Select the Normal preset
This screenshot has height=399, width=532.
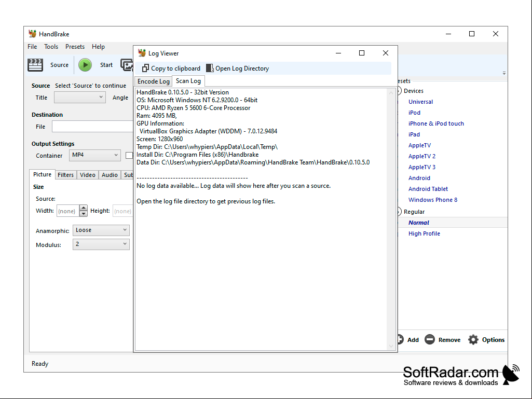pyautogui.click(x=419, y=223)
